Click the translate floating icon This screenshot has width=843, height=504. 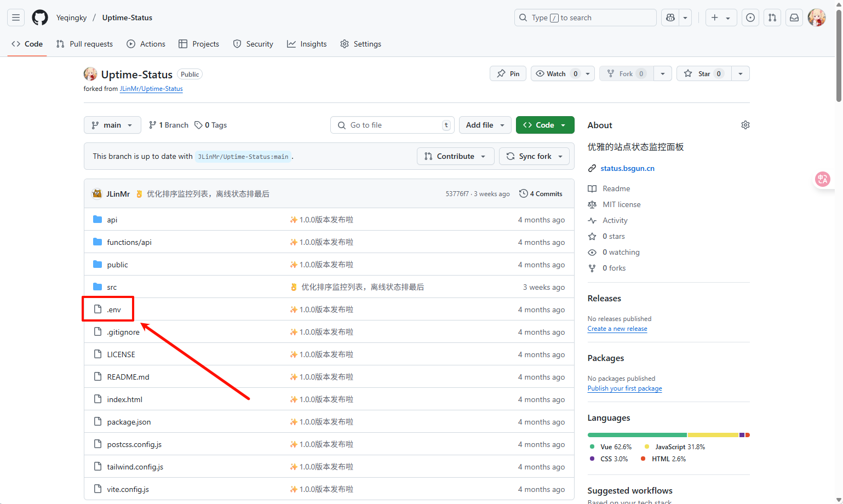823,179
